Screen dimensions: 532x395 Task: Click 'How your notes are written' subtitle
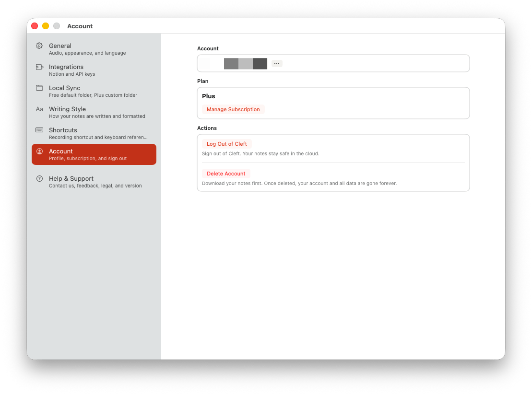point(97,116)
